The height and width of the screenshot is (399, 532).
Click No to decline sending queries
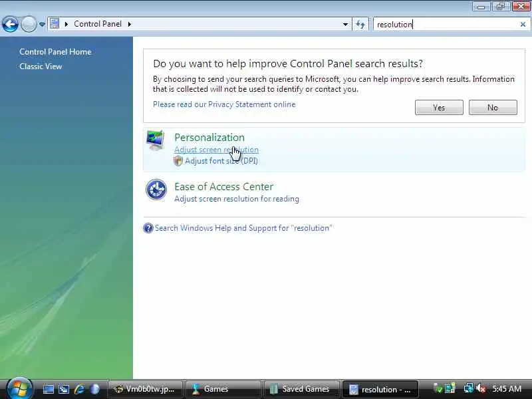click(493, 108)
